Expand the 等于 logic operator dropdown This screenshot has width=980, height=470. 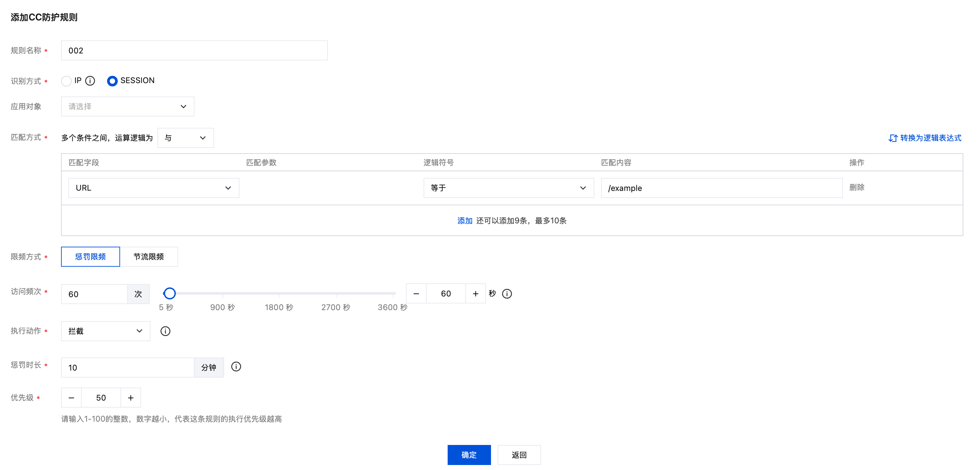pos(508,188)
